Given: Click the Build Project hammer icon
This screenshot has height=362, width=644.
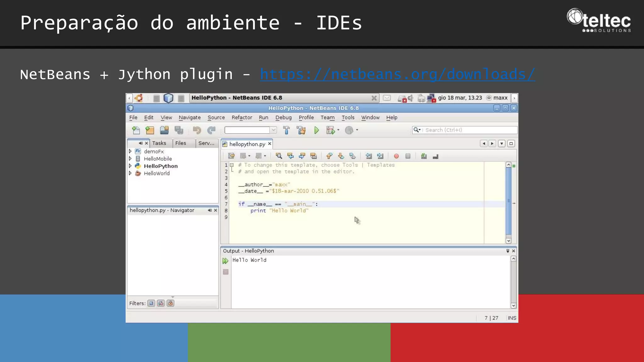Looking at the screenshot, I should click(286, 130).
